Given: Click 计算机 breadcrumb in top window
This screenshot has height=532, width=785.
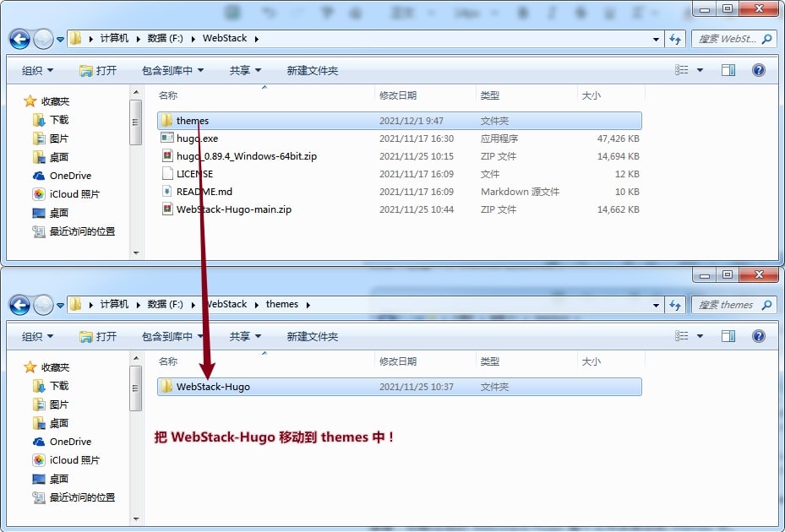Looking at the screenshot, I should (114, 39).
